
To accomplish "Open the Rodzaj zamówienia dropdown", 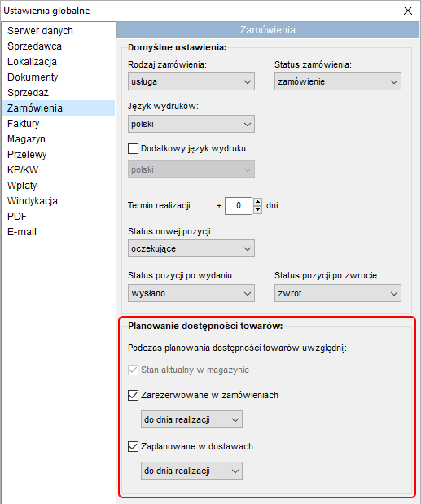I will 191,81.
